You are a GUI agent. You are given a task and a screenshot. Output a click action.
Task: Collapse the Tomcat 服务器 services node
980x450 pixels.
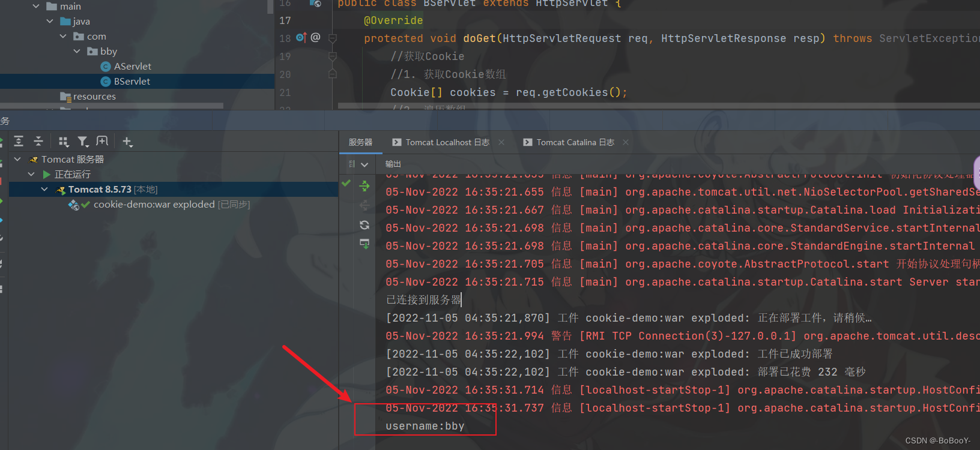[17, 159]
